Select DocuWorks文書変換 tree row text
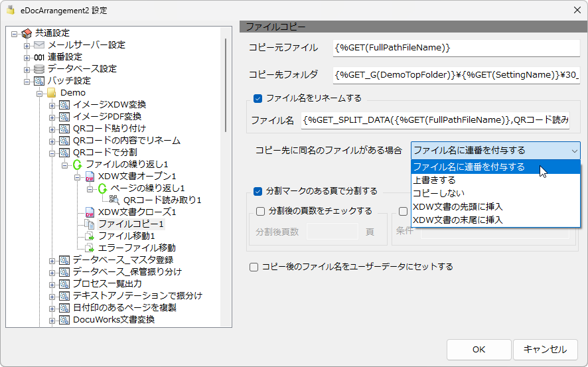 [x=113, y=320]
